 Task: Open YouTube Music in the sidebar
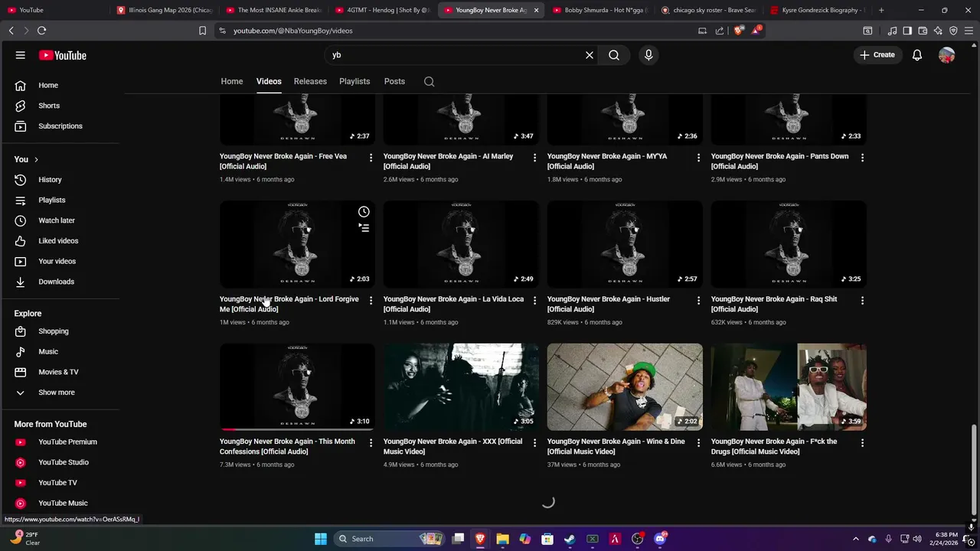click(61, 503)
